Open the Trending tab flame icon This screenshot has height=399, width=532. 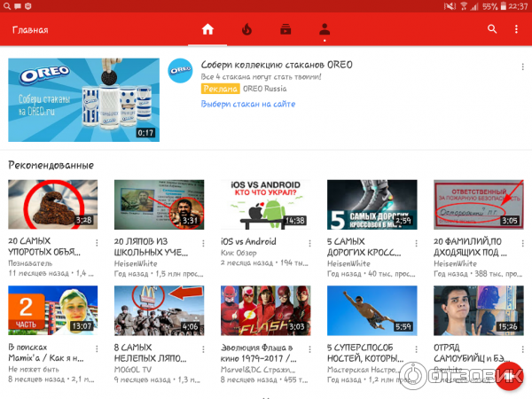[x=246, y=29]
